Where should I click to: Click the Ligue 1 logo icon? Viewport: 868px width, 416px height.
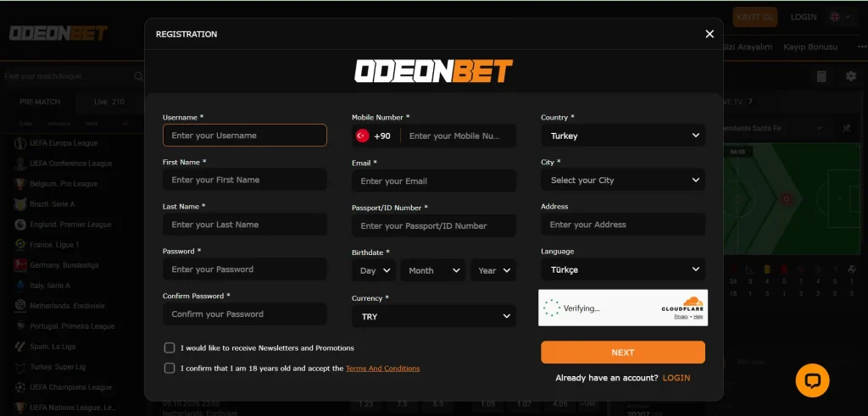pyautogui.click(x=20, y=245)
